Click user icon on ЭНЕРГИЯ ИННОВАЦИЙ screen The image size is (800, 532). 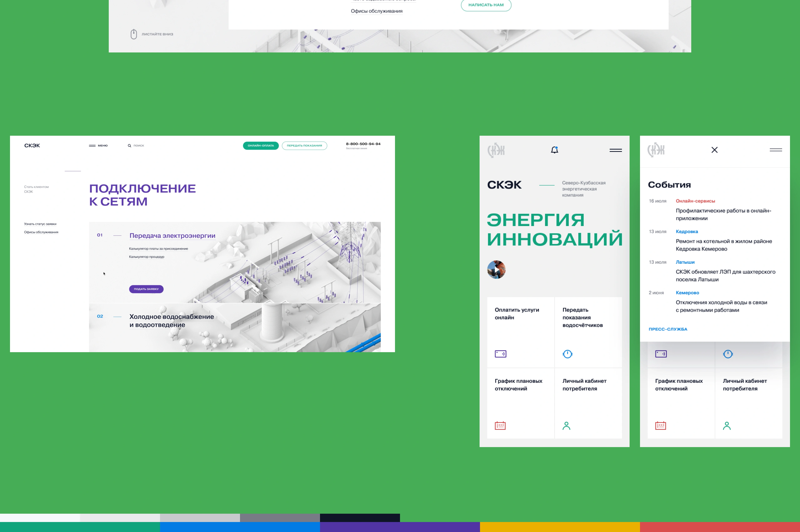point(566,425)
